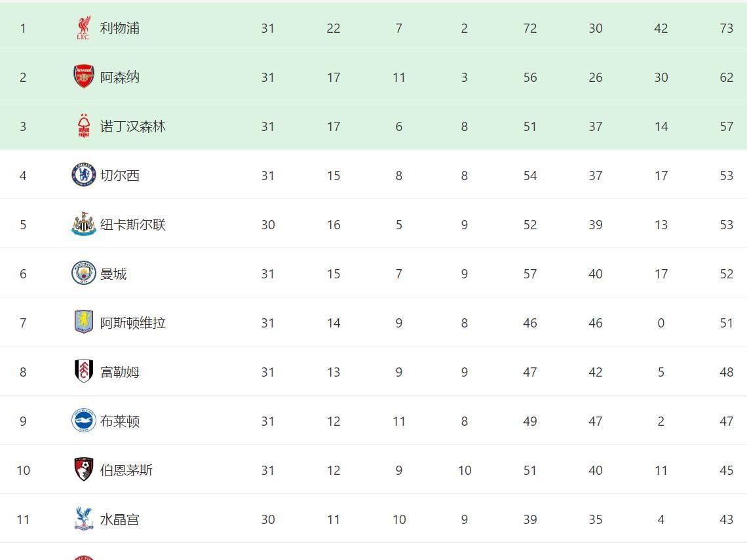Click the Liverpool club crest icon
Screen dimensions: 747x560
pyautogui.click(x=83, y=28)
